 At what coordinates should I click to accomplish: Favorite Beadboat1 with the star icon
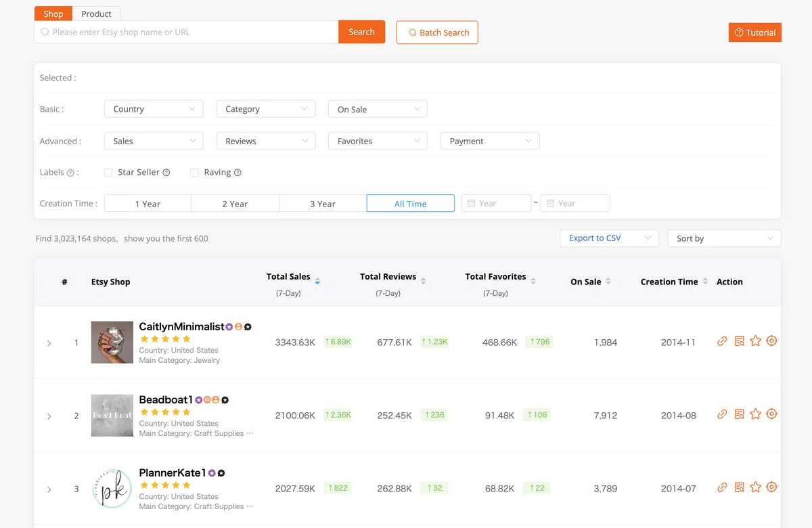click(x=755, y=414)
